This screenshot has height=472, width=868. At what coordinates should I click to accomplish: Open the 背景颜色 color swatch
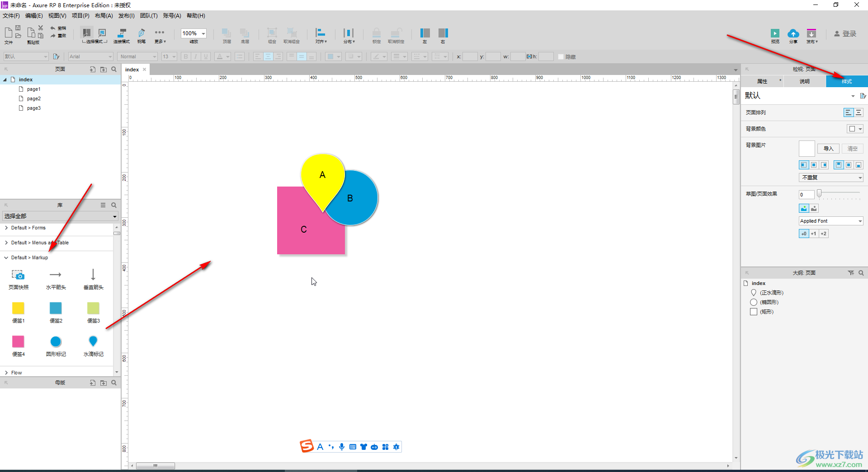tap(854, 129)
